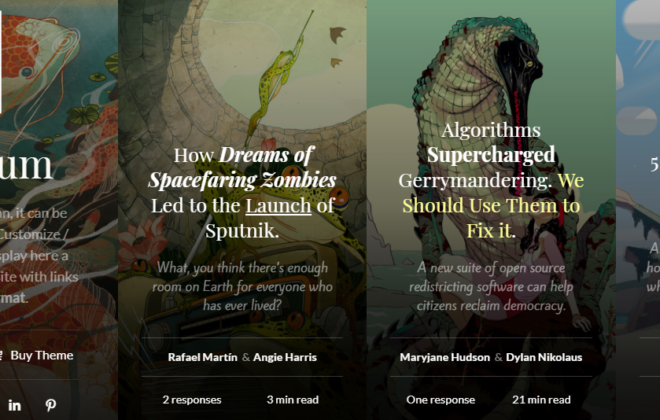Image resolution: width=660 pixels, height=420 pixels.
Task: Open the Algorithms Supercharged Gerrymandering article
Action: tap(491, 180)
